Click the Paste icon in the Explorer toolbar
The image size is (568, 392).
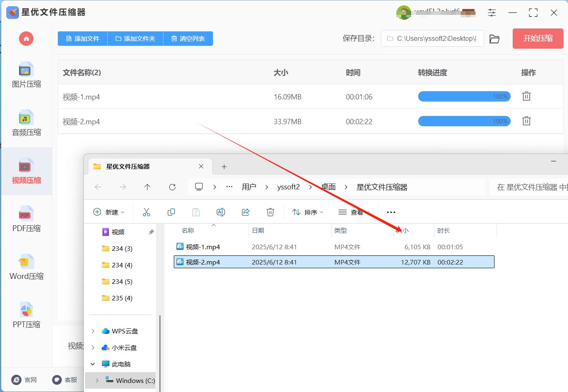point(196,212)
